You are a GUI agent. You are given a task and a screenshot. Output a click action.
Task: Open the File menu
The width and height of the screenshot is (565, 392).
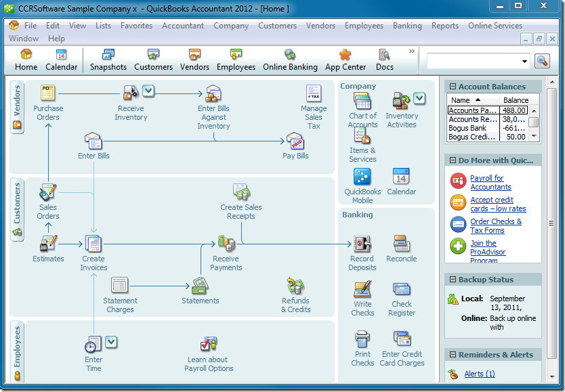pyautogui.click(x=30, y=26)
